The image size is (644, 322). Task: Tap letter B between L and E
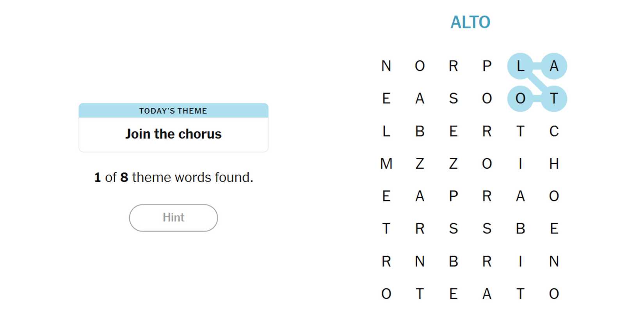point(420,131)
